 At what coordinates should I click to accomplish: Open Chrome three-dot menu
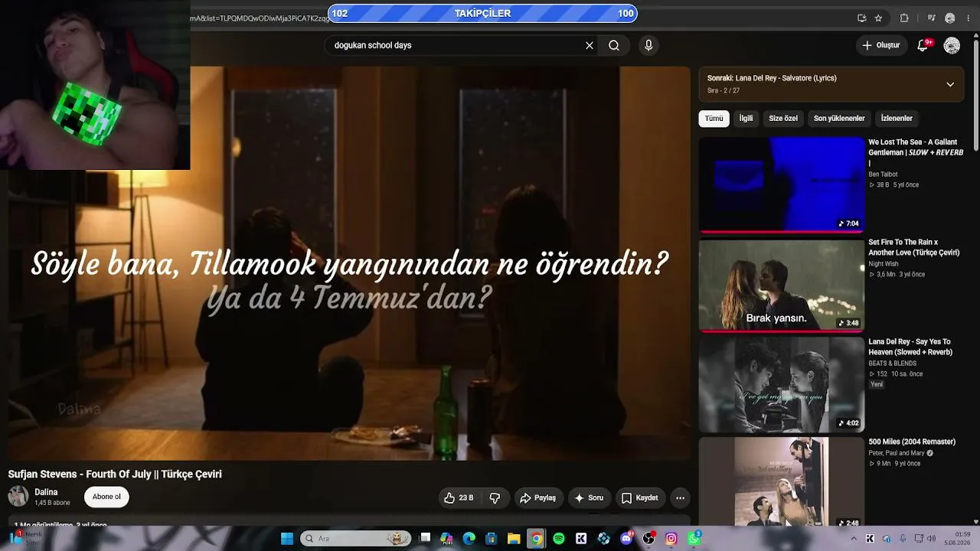pyautogui.click(x=968, y=18)
